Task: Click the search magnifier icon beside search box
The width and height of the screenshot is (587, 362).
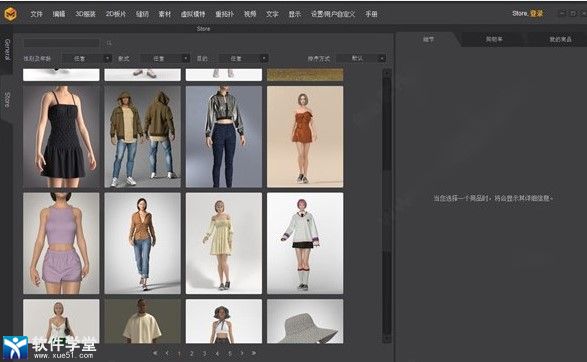Action: pos(109,43)
